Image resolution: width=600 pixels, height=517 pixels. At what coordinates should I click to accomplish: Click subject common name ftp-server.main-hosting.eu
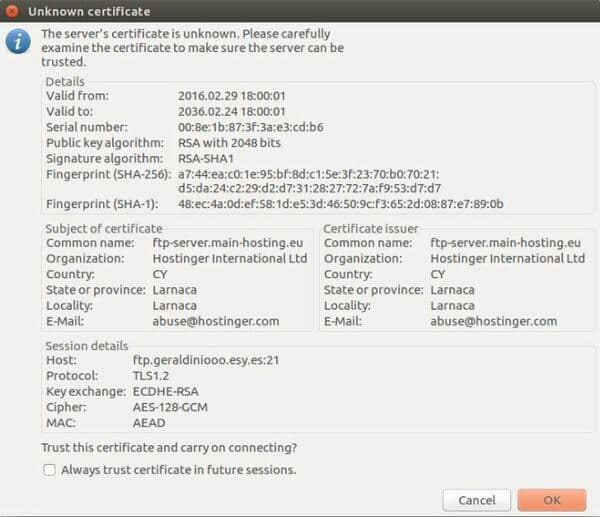tap(228, 243)
